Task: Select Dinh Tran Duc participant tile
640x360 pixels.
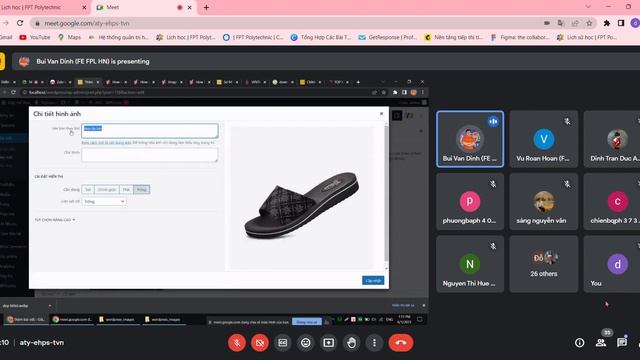Action: tap(612, 139)
